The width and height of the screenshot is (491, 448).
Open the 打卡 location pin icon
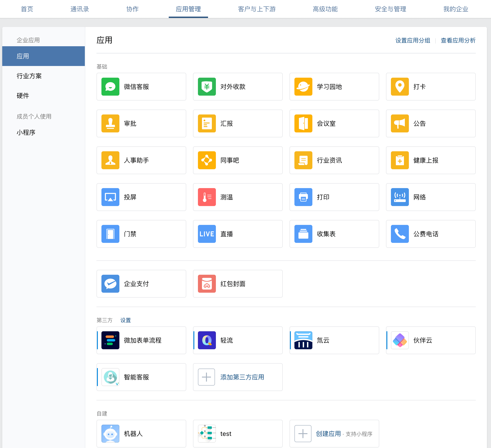click(x=400, y=87)
